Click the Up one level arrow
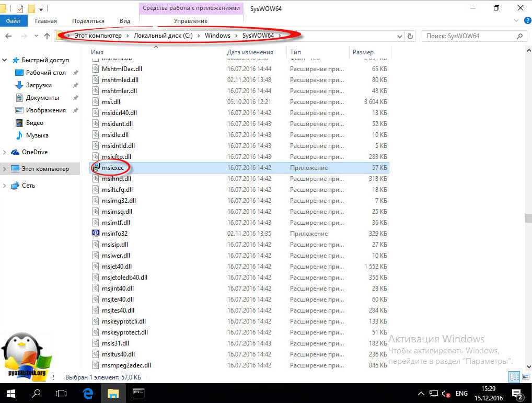The width and height of the screenshot is (532, 403). (47, 36)
